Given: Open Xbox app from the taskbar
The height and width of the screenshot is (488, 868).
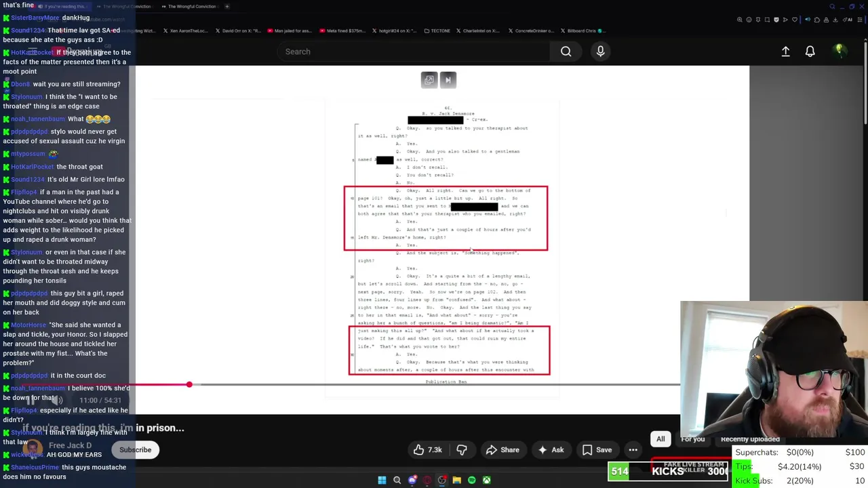Looking at the screenshot, I should [x=486, y=480].
